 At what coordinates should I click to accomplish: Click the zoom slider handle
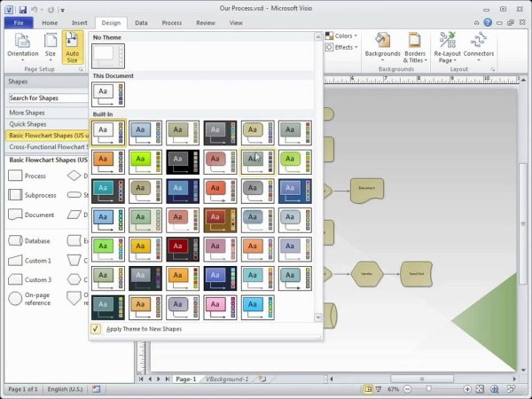[x=429, y=389]
